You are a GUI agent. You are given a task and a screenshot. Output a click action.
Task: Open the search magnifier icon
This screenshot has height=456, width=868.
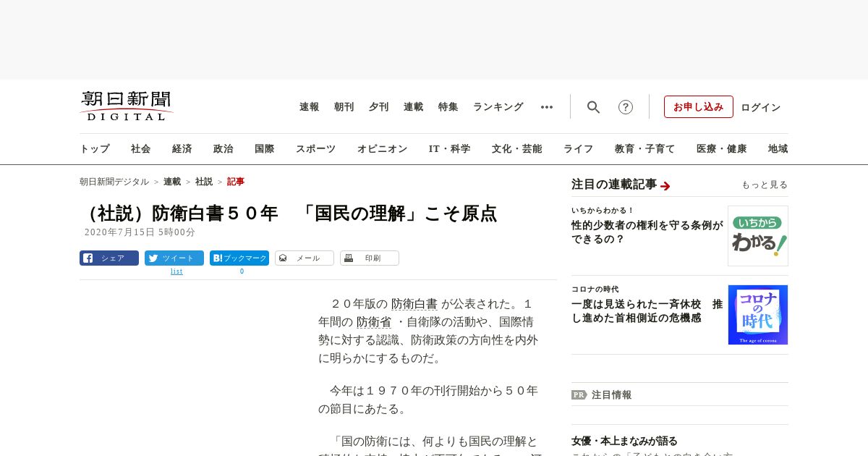point(593,107)
